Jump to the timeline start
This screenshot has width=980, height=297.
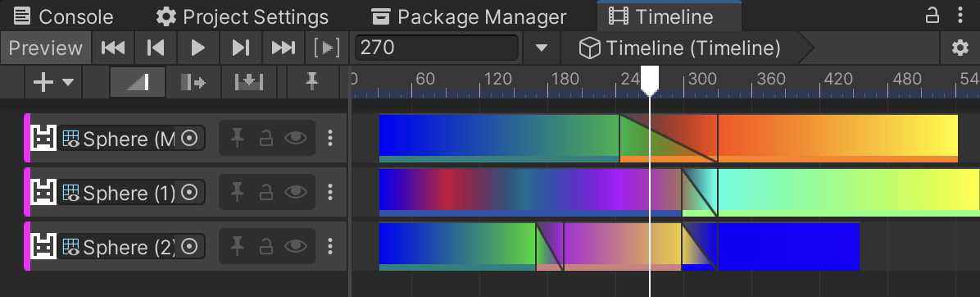click(113, 48)
